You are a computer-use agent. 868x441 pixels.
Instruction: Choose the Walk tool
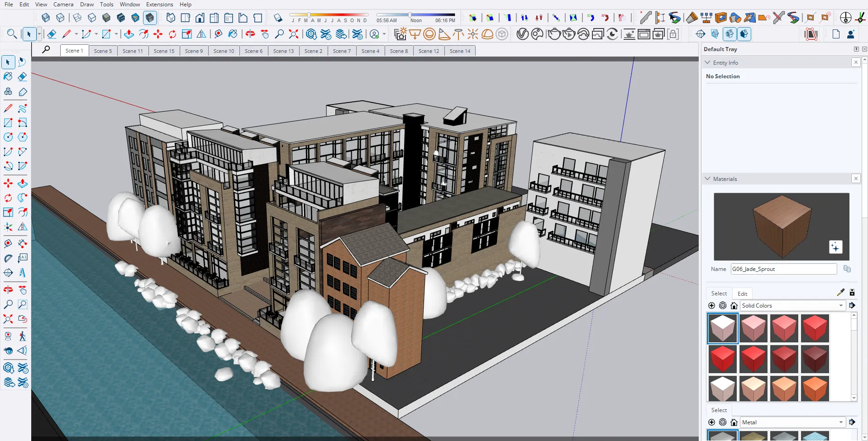22,336
